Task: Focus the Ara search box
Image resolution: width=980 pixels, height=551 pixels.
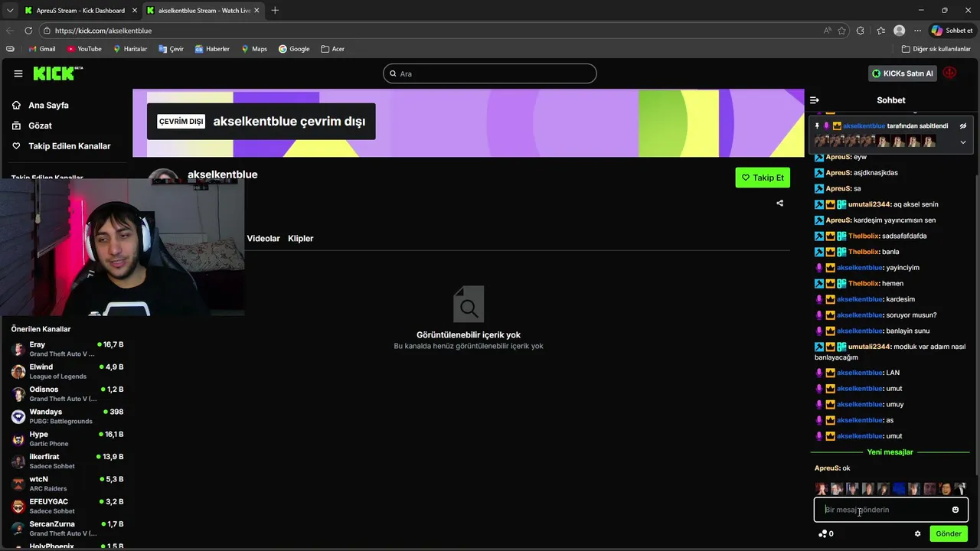Action: [x=490, y=73]
